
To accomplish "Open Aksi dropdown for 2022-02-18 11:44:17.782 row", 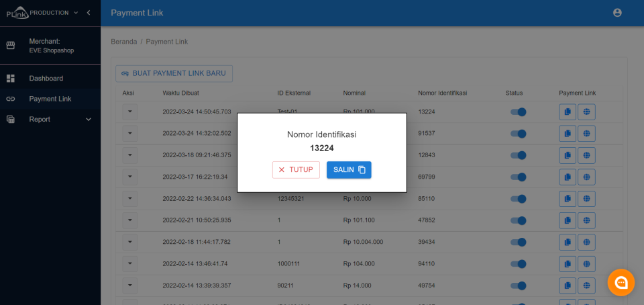I will pos(129,242).
